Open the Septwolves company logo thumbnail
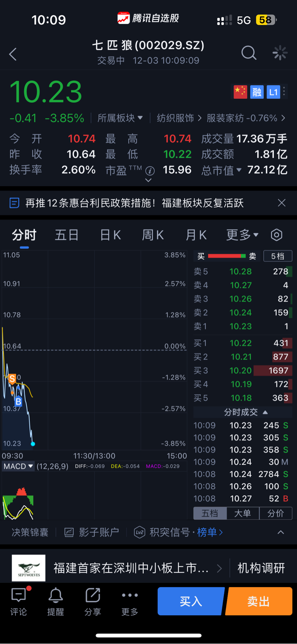Screen dimensions: 297x644 (29, 568)
